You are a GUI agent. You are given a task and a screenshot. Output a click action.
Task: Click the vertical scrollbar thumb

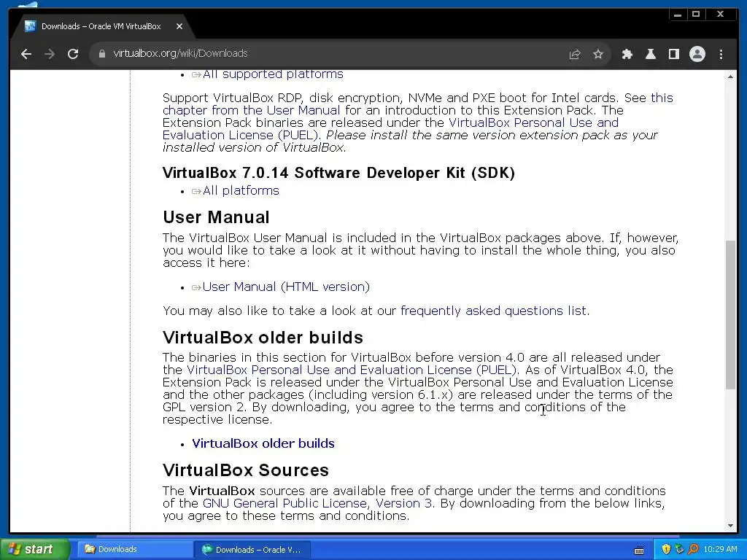pyautogui.click(x=730, y=315)
